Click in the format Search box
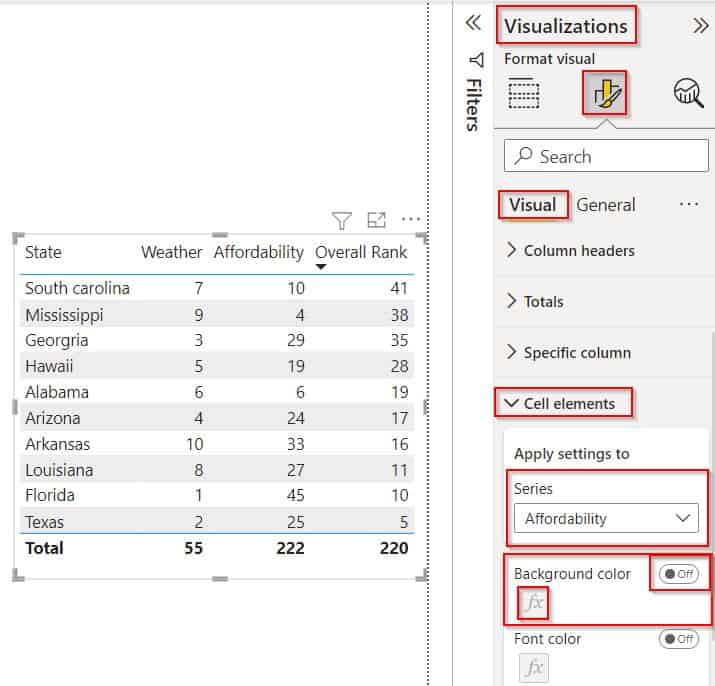The height and width of the screenshot is (686, 715). [606, 156]
